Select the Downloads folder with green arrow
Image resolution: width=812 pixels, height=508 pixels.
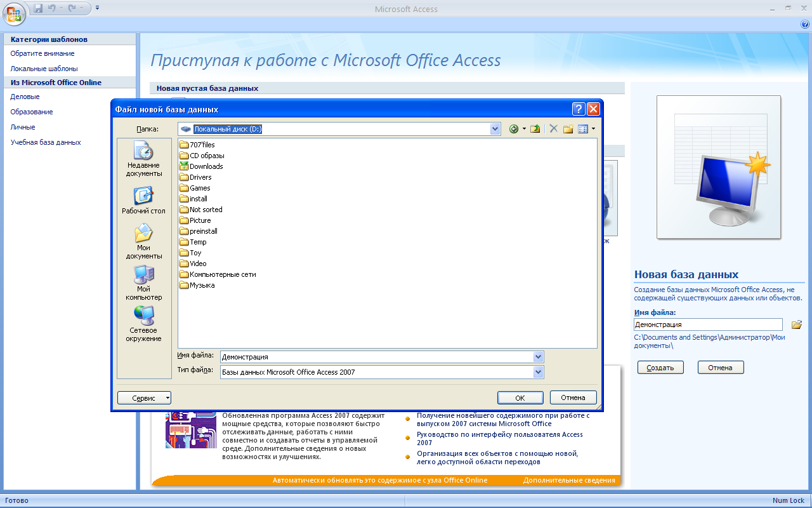201,166
